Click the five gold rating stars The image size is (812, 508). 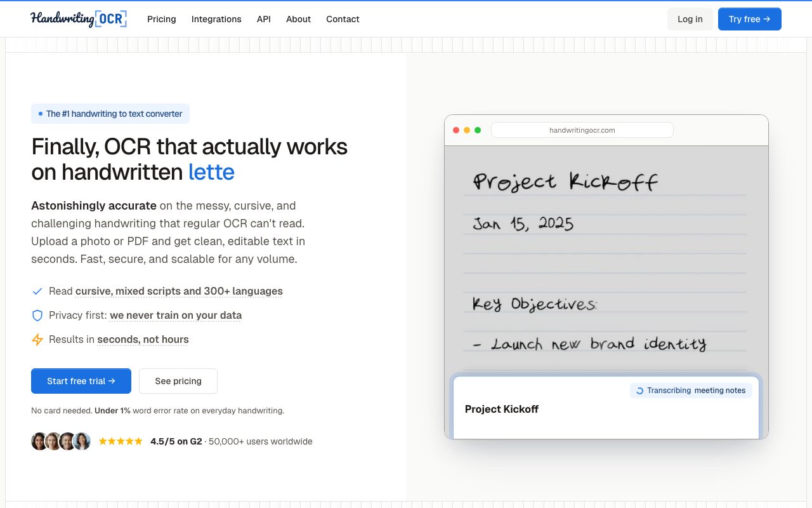[x=121, y=441]
